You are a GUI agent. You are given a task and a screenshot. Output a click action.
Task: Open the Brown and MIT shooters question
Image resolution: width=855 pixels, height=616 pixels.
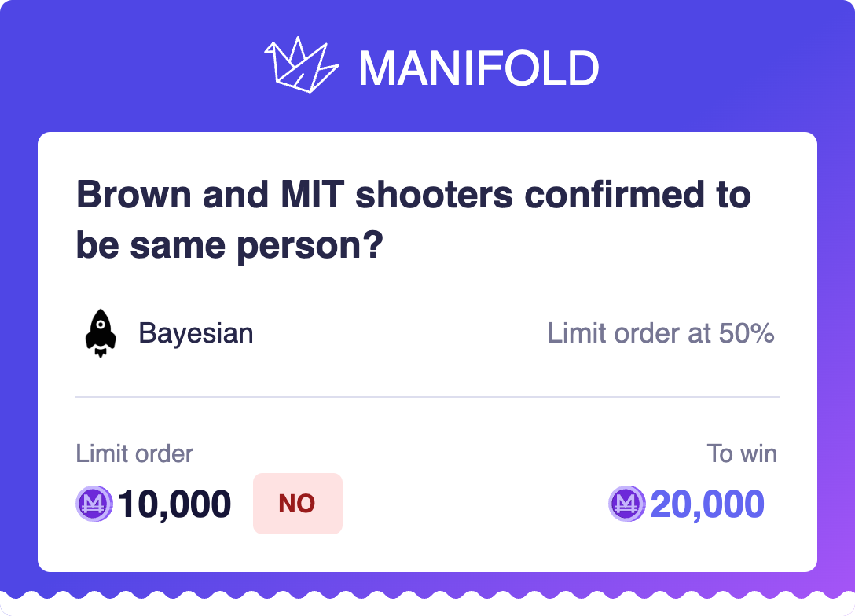pyautogui.click(x=413, y=220)
